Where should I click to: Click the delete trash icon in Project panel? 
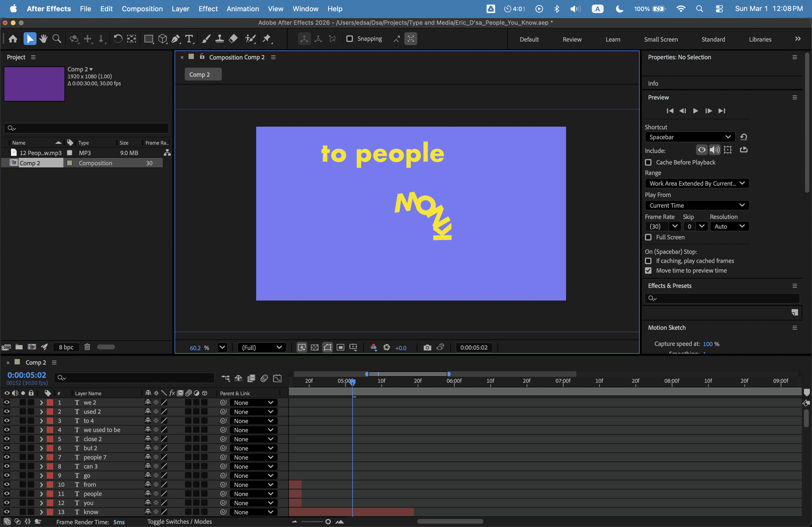pyautogui.click(x=87, y=347)
